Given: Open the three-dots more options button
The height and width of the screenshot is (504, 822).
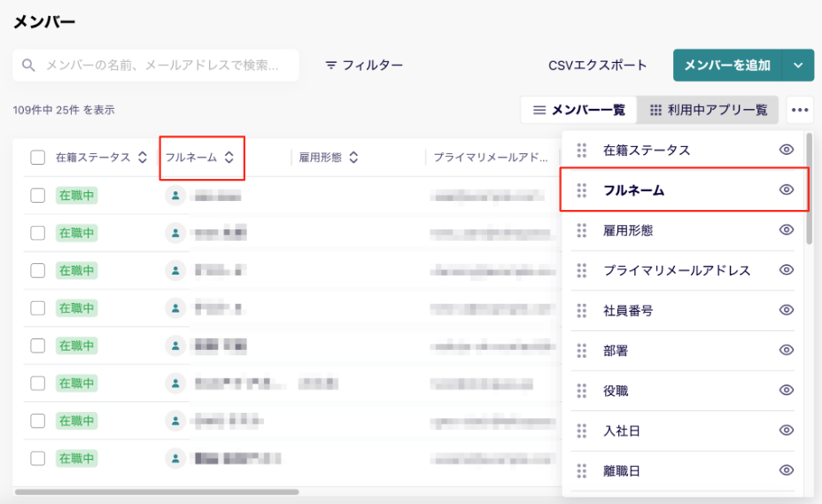Looking at the screenshot, I should (x=800, y=110).
